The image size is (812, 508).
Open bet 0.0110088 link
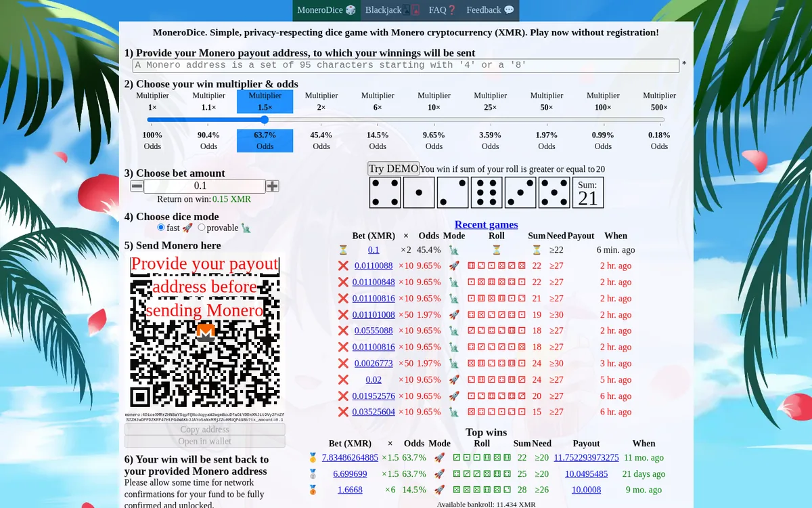374,266
